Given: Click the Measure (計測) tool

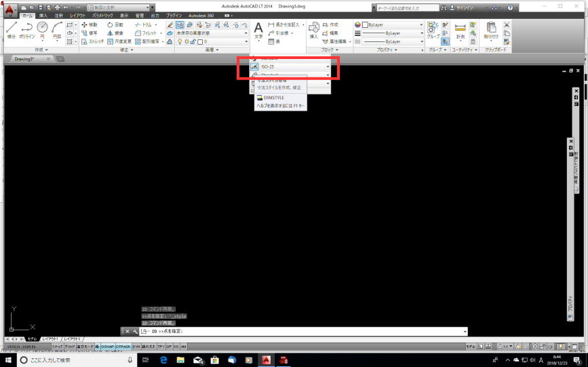Looking at the screenshot, I should click(460, 30).
